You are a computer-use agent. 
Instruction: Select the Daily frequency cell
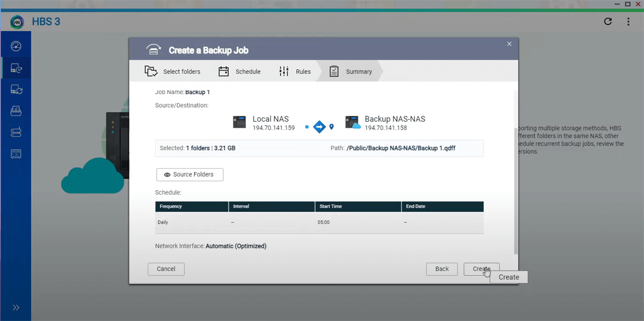(x=163, y=222)
